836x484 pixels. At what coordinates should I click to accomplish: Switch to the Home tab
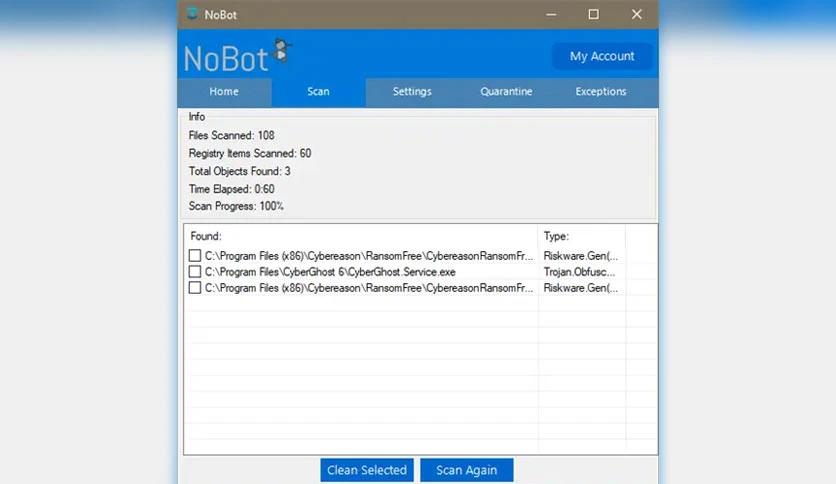(224, 92)
